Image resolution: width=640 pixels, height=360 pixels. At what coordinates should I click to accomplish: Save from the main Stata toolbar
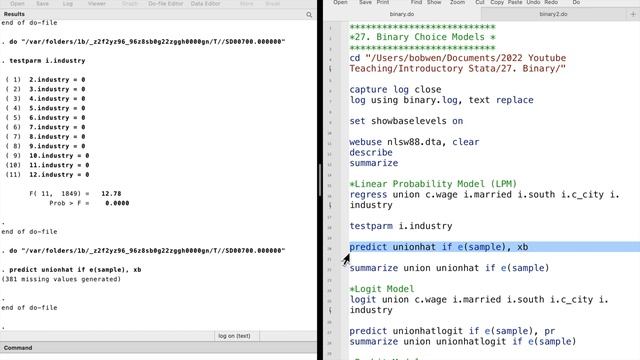pos(42,3)
